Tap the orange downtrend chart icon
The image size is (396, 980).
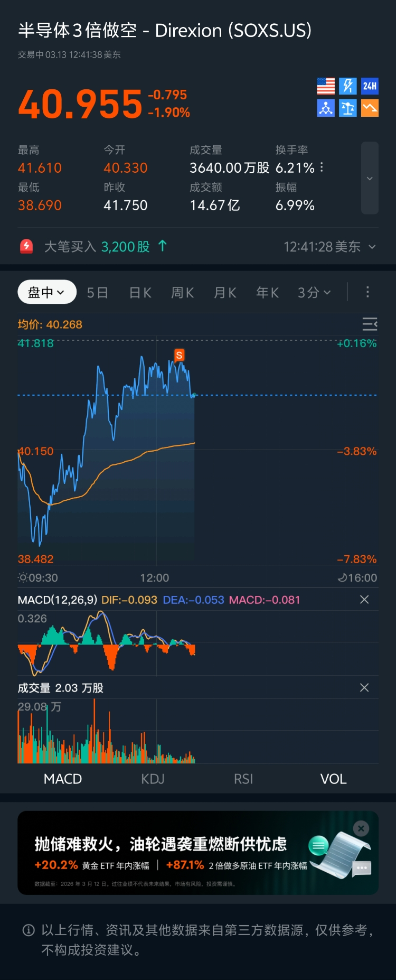point(370,108)
